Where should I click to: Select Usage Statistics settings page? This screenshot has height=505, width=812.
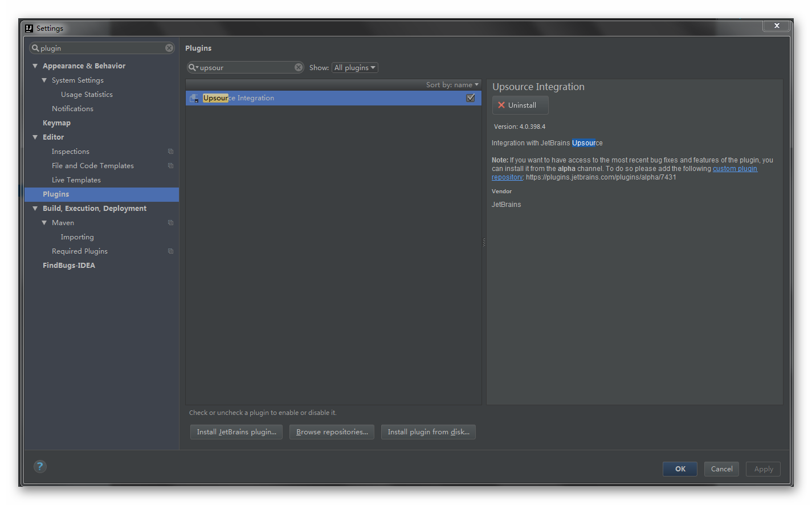coord(87,95)
